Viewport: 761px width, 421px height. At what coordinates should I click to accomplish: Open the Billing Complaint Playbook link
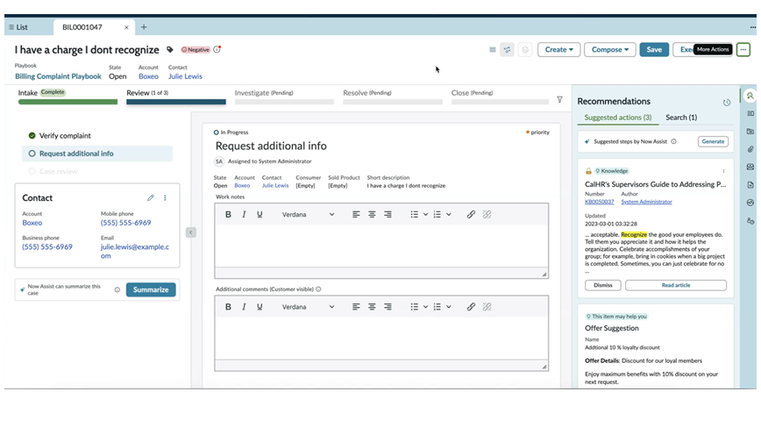(x=58, y=76)
